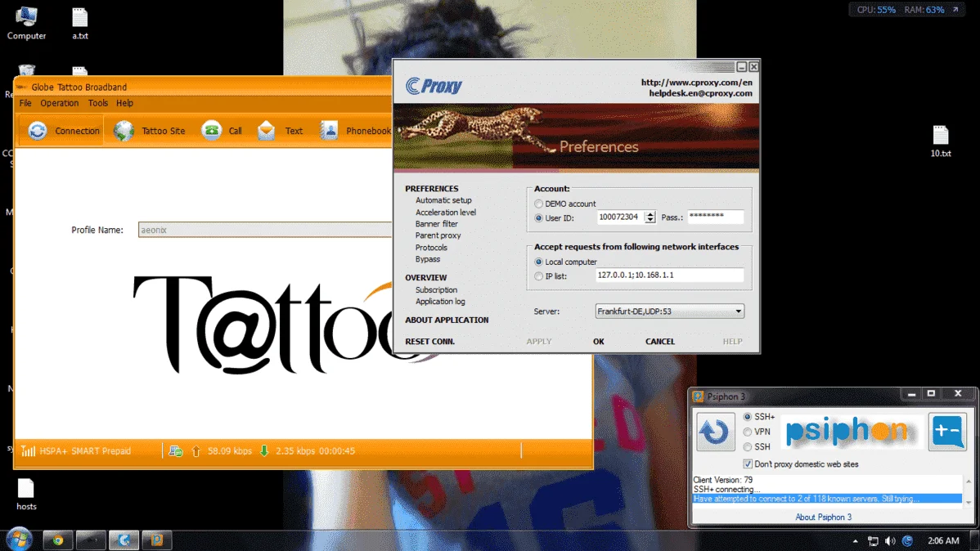This screenshot has height=551, width=980.
Task: Click the Psiphon plus-minus feedback icon
Action: tap(947, 431)
